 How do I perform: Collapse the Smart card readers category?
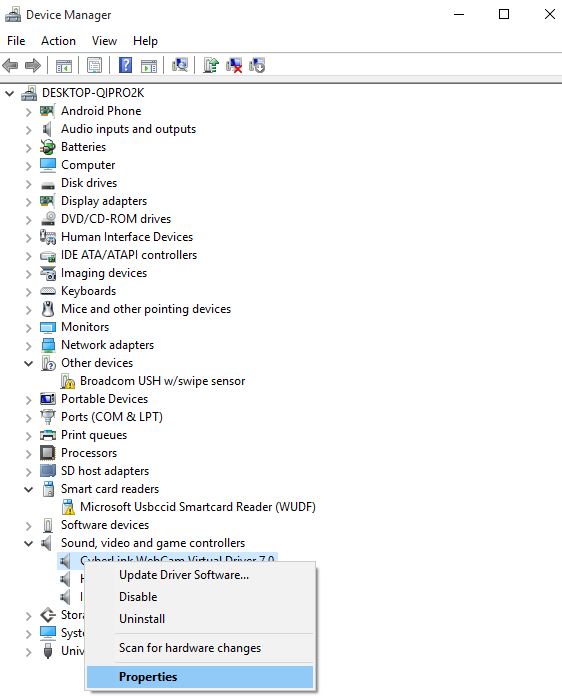28,490
